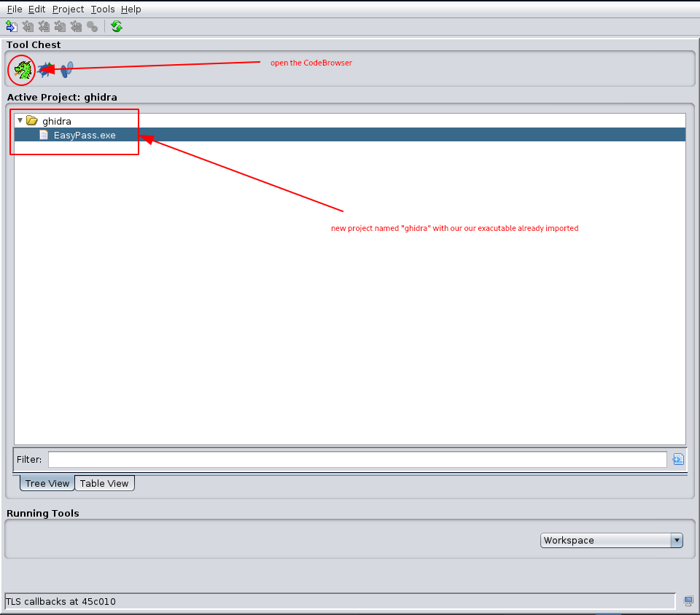Click the Undo Checkout toolbar icon

click(76, 27)
